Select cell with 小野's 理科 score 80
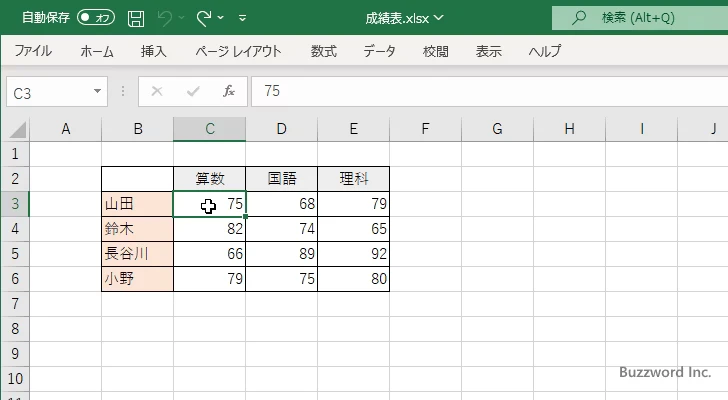The height and width of the screenshot is (400, 728). (x=353, y=279)
